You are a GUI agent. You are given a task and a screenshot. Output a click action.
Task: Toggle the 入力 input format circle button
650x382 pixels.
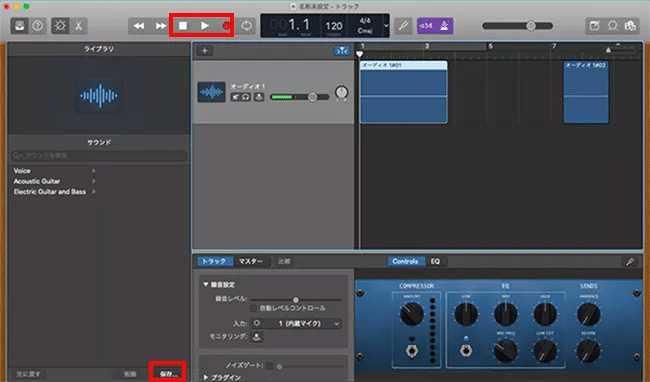coord(257,323)
